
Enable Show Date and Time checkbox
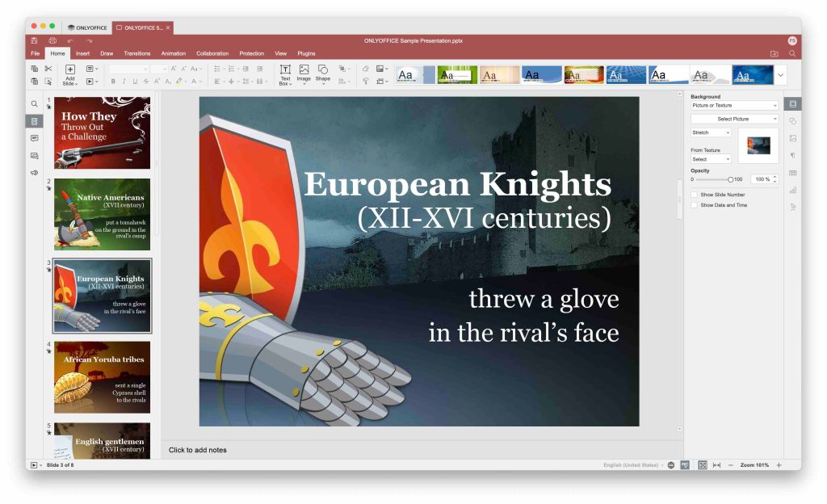[694, 205]
